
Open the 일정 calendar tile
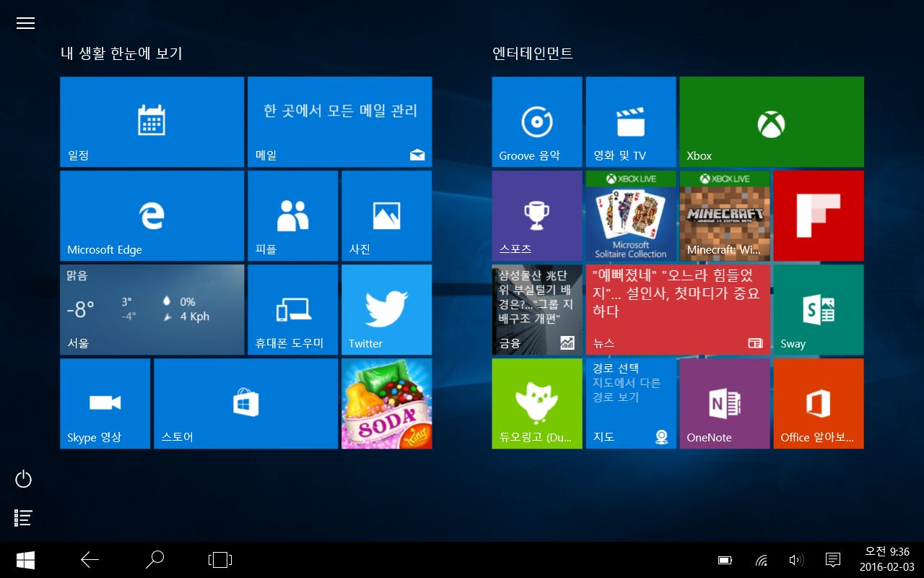[x=152, y=121]
